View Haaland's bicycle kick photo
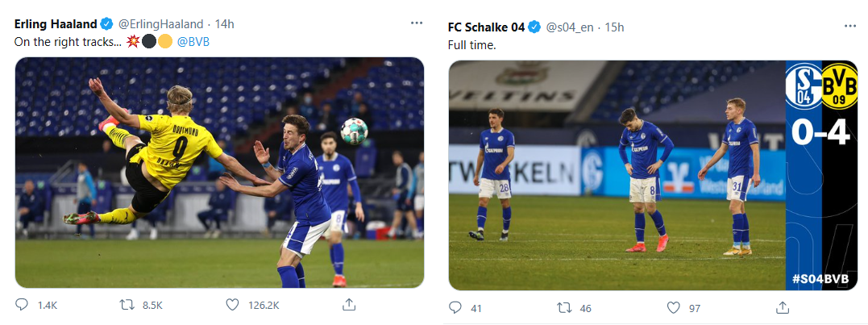 [x=219, y=173]
